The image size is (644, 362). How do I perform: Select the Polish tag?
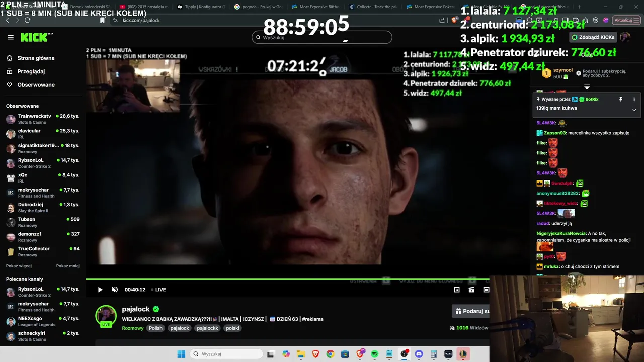click(155, 328)
